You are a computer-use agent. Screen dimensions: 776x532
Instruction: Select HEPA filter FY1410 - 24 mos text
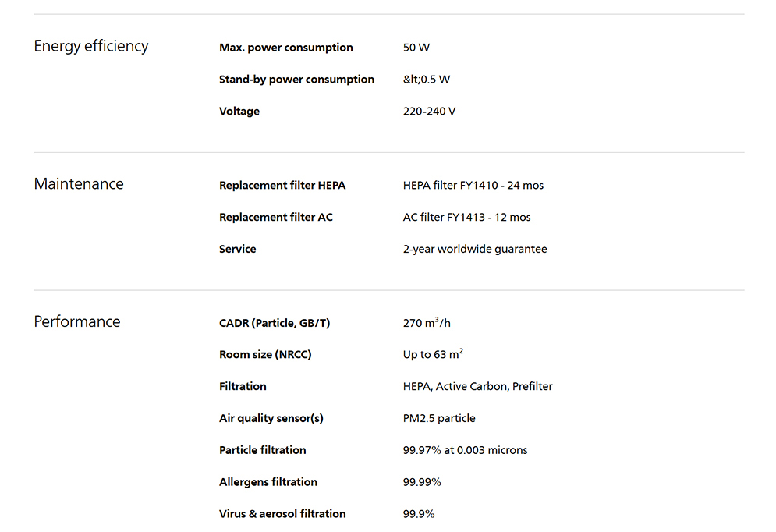click(473, 185)
